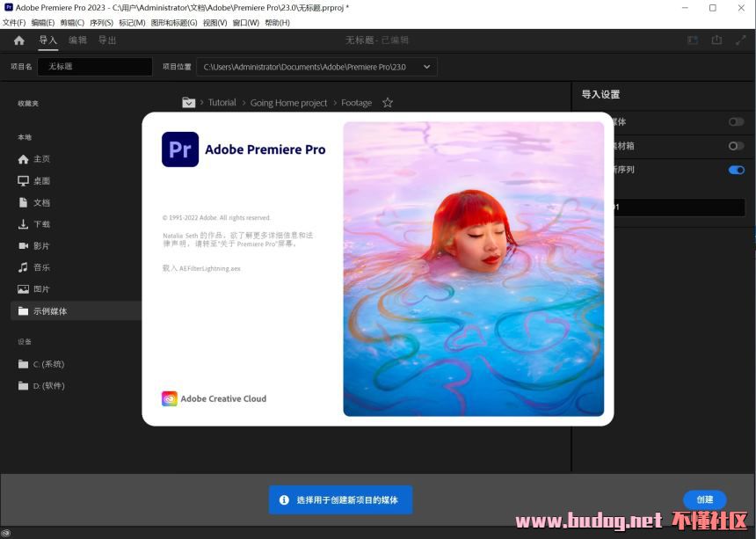
Task: Select the 影片 camera icon in sidebar
Action: tap(23, 246)
